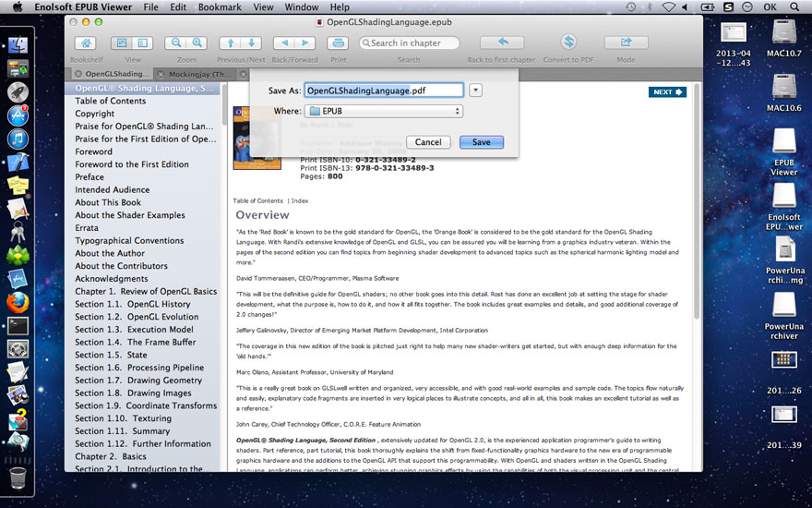Open the Index link
Screen dimensions: 812x508
click(299, 200)
